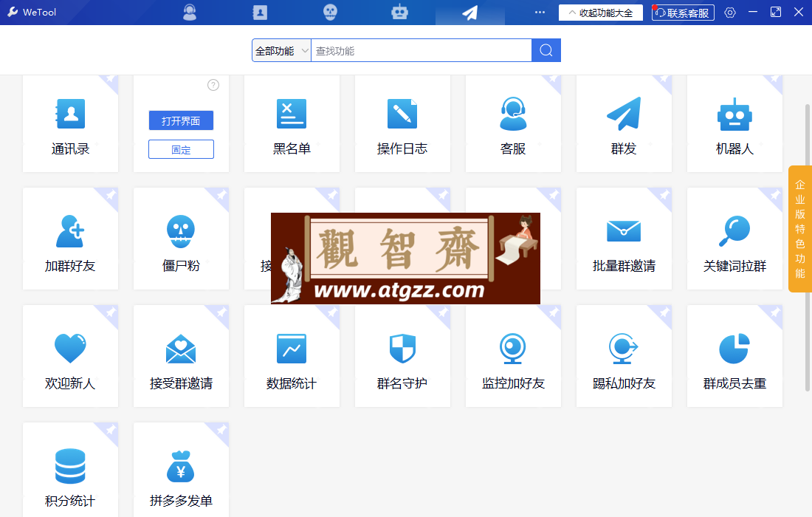This screenshot has height=517, width=812.
Task: Open the 积分统计 points statistics feature
Action: click(x=70, y=470)
